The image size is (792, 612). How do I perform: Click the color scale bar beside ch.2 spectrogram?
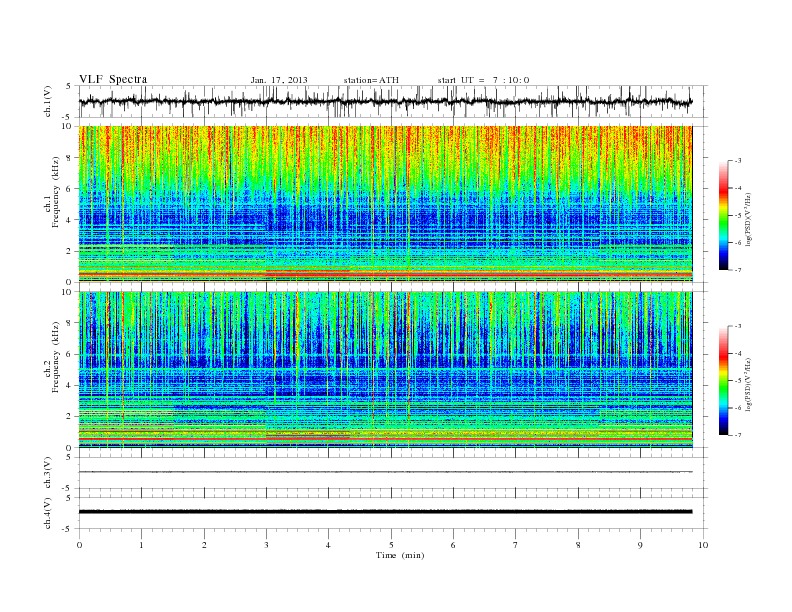coord(724,380)
